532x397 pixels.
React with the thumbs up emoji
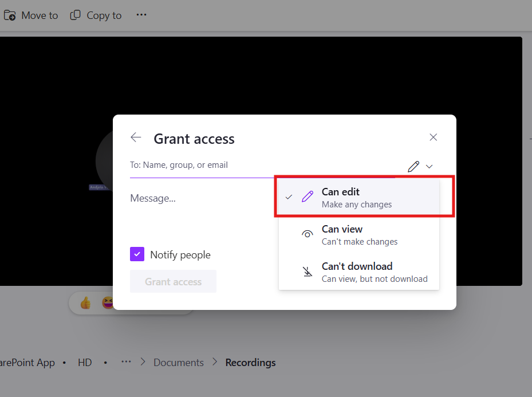pyautogui.click(x=86, y=302)
